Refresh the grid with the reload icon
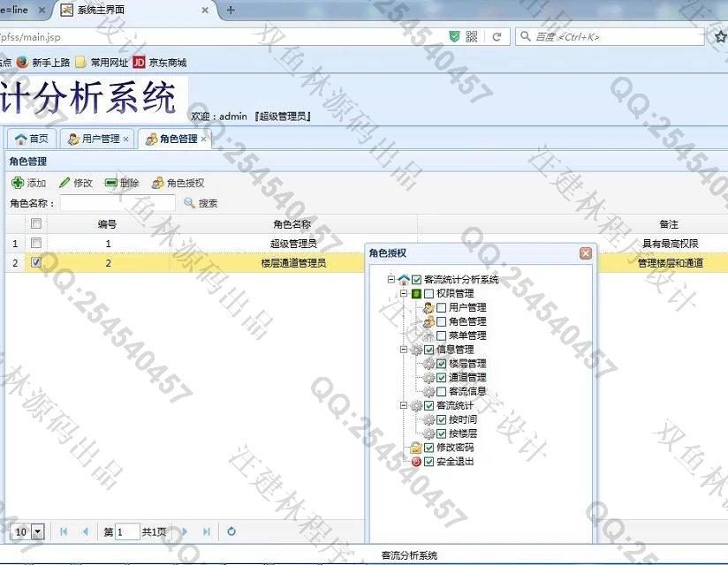Image resolution: width=728 pixels, height=565 pixels. pyautogui.click(x=231, y=531)
